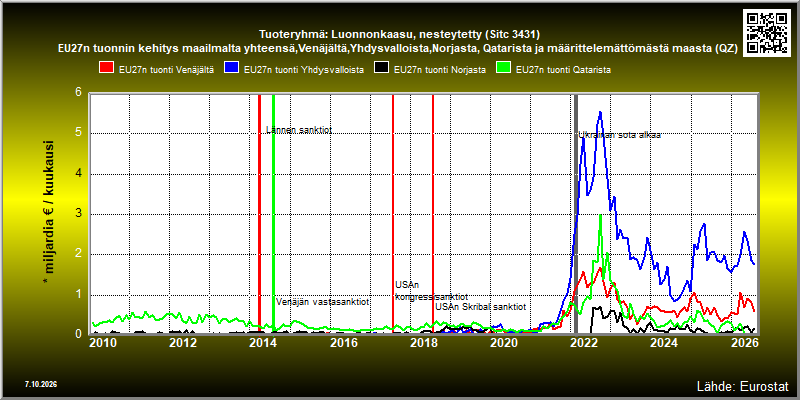
Task: Select the 'EU27n tuonti Norjasta' legend label
Action: click(x=440, y=70)
